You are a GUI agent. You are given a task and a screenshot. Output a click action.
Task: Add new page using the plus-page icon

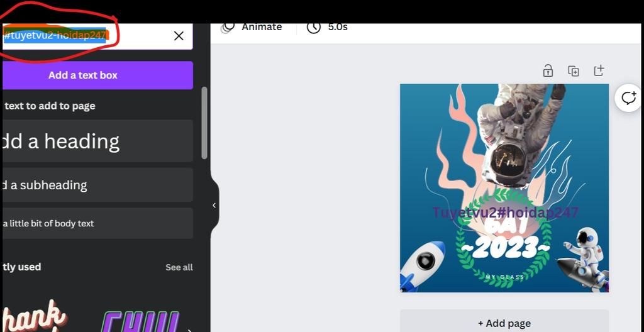(x=599, y=70)
